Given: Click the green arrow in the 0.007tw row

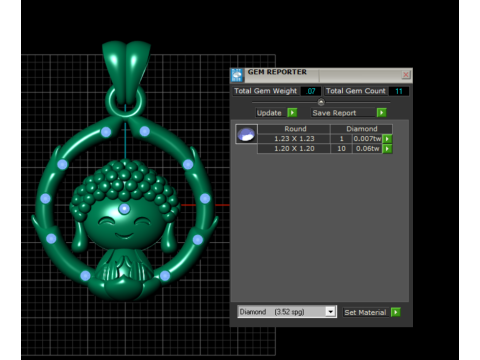Looking at the screenshot, I should coord(387,139).
